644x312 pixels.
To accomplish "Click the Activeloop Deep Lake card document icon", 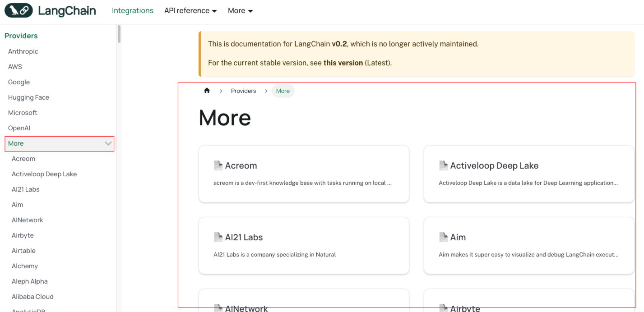I will click(443, 165).
